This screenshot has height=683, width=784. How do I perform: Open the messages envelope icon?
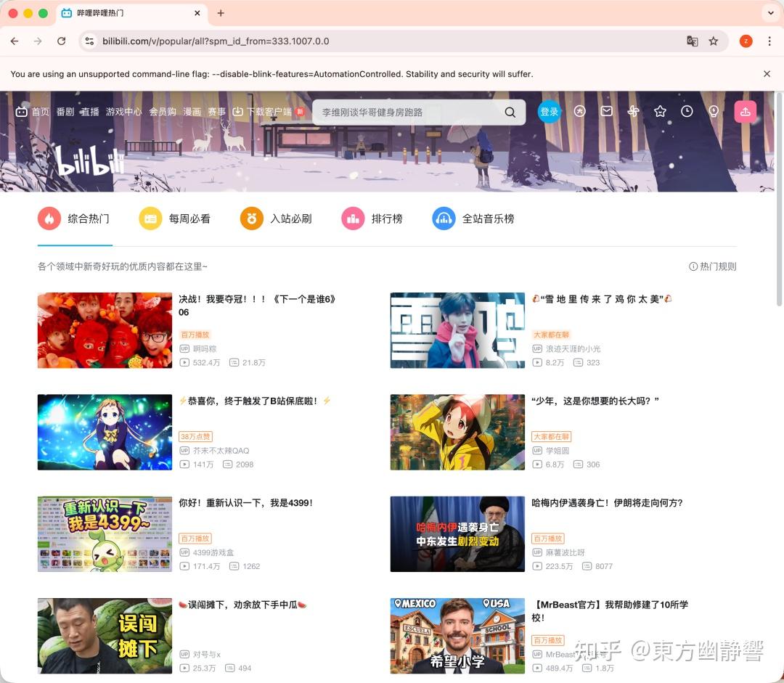[x=606, y=112]
